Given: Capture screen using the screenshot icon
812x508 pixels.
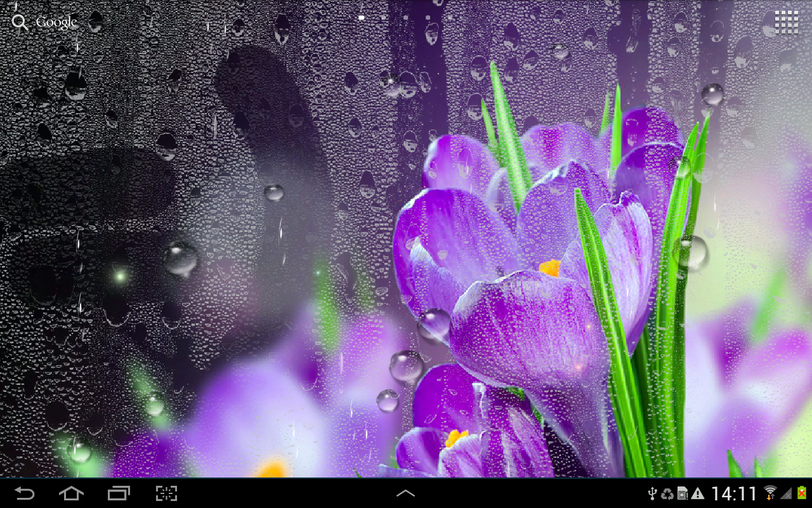Looking at the screenshot, I should point(166,493).
